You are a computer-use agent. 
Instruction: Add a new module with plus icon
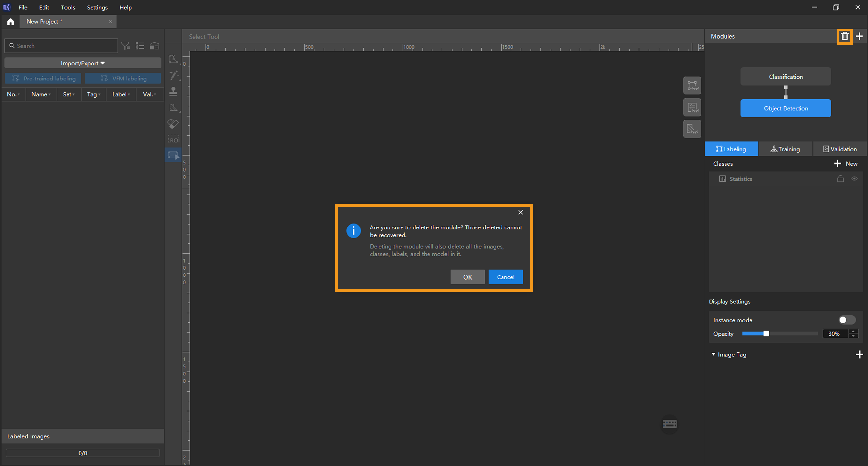point(859,36)
